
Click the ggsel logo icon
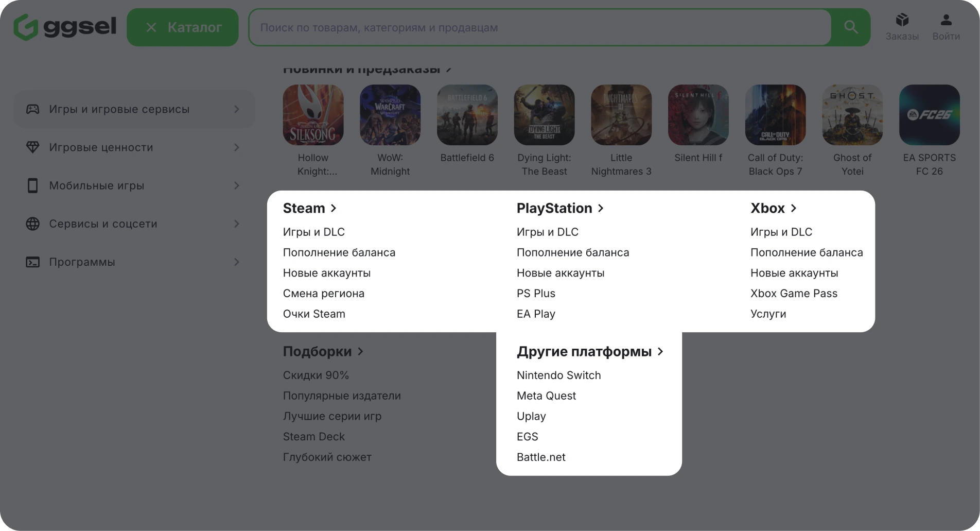tap(26, 27)
